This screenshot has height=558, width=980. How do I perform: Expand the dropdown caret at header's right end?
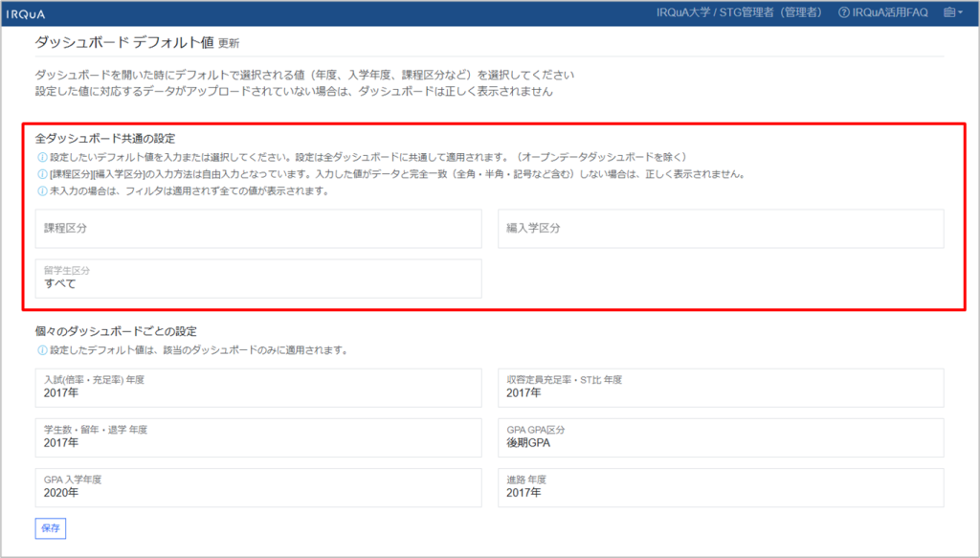(960, 13)
